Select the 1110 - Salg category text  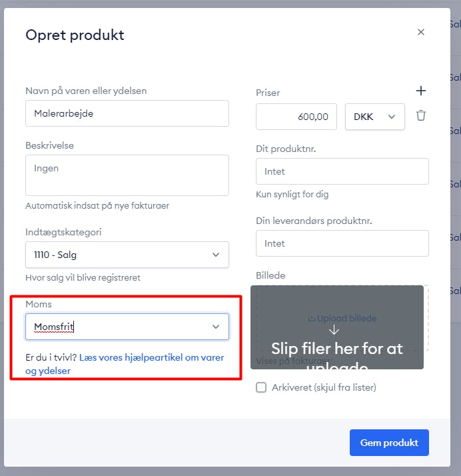(x=55, y=255)
